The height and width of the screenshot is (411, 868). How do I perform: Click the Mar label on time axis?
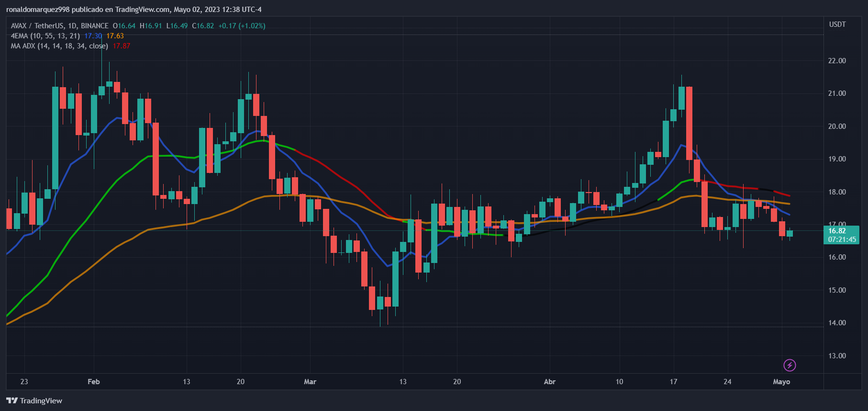310,382
